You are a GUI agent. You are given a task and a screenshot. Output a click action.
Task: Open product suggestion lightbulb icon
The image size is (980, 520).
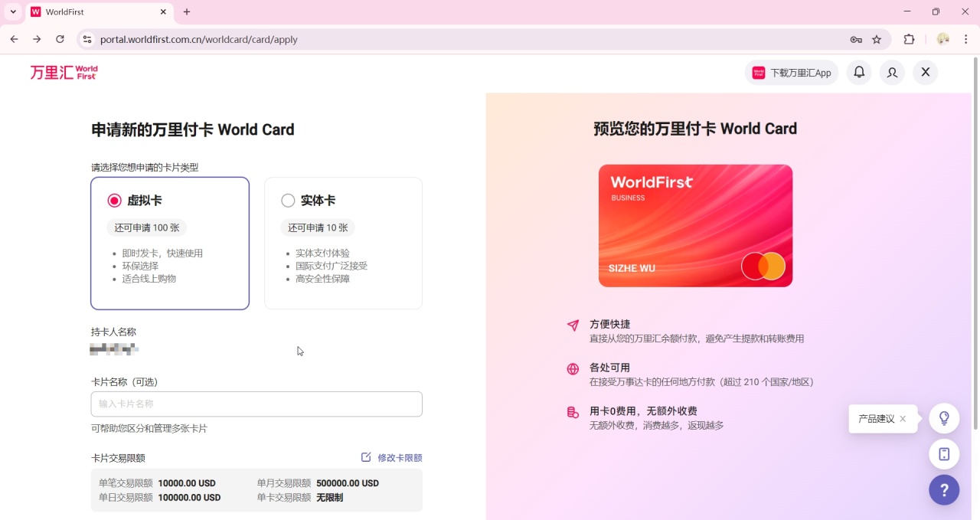point(944,418)
